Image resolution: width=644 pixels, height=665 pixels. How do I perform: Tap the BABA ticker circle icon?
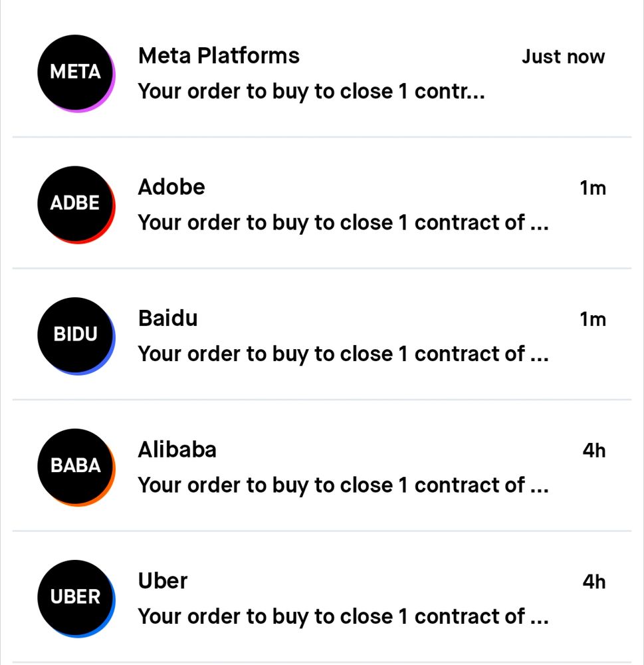[76, 466]
